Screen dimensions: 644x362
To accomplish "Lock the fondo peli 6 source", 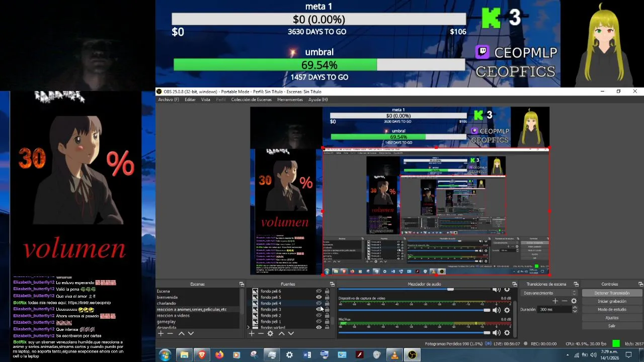I will tap(327, 291).
